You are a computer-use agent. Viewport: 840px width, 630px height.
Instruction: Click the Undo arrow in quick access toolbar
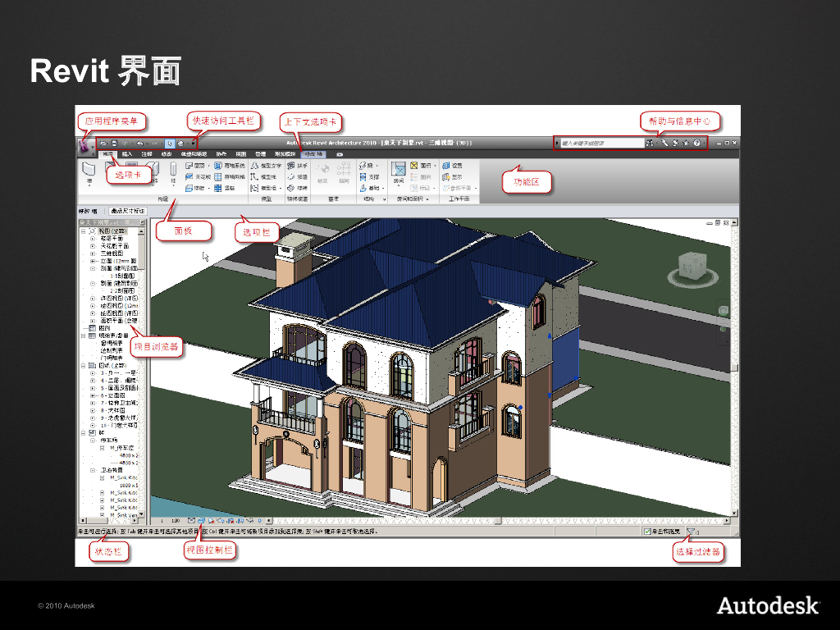[x=139, y=144]
